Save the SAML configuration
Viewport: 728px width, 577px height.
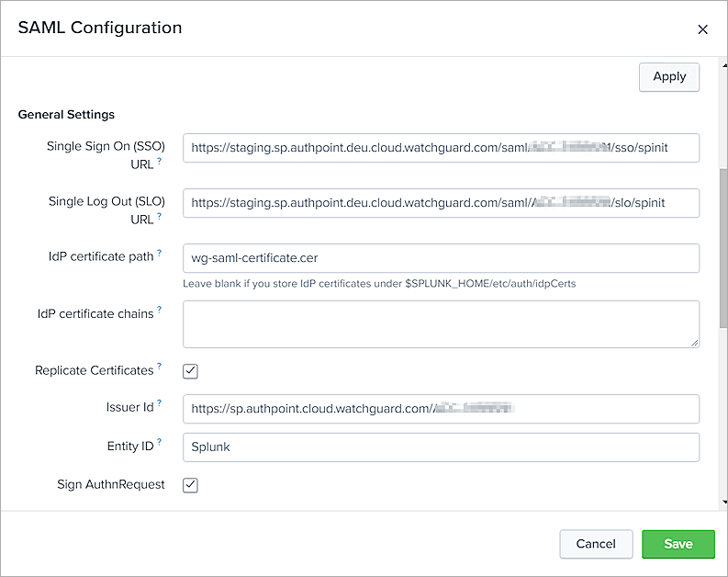click(x=678, y=544)
